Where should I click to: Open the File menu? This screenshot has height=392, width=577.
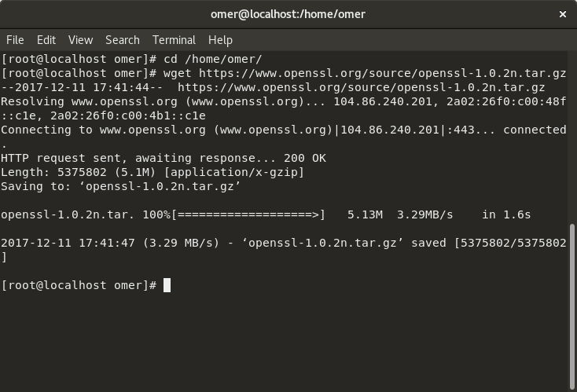tap(15, 39)
